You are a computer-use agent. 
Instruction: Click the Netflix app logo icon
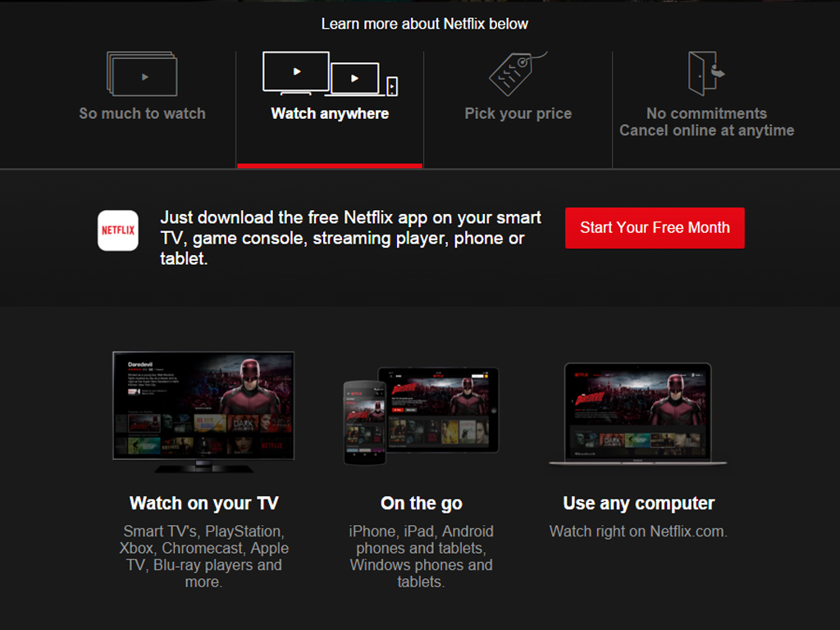(x=118, y=231)
